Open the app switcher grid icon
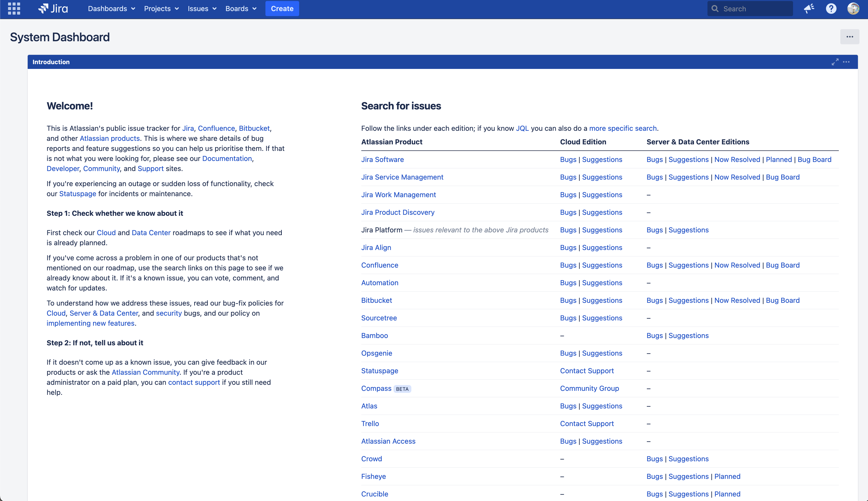 click(x=14, y=9)
